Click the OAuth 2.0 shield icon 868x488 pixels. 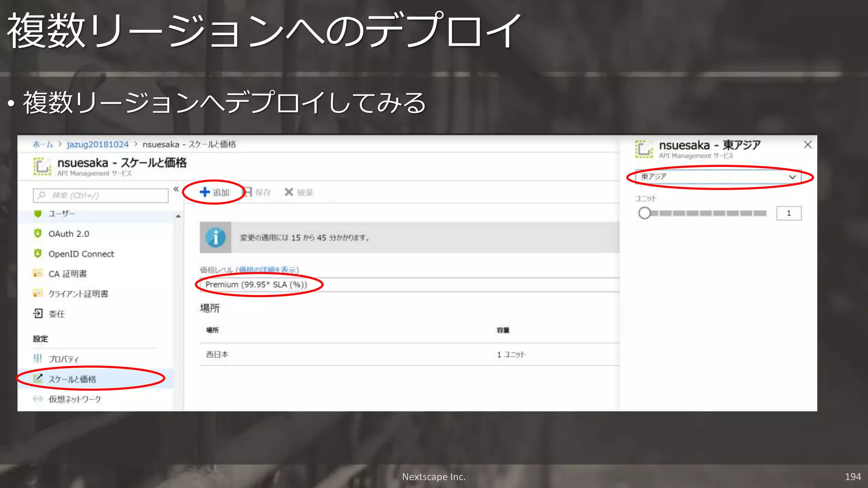point(38,233)
